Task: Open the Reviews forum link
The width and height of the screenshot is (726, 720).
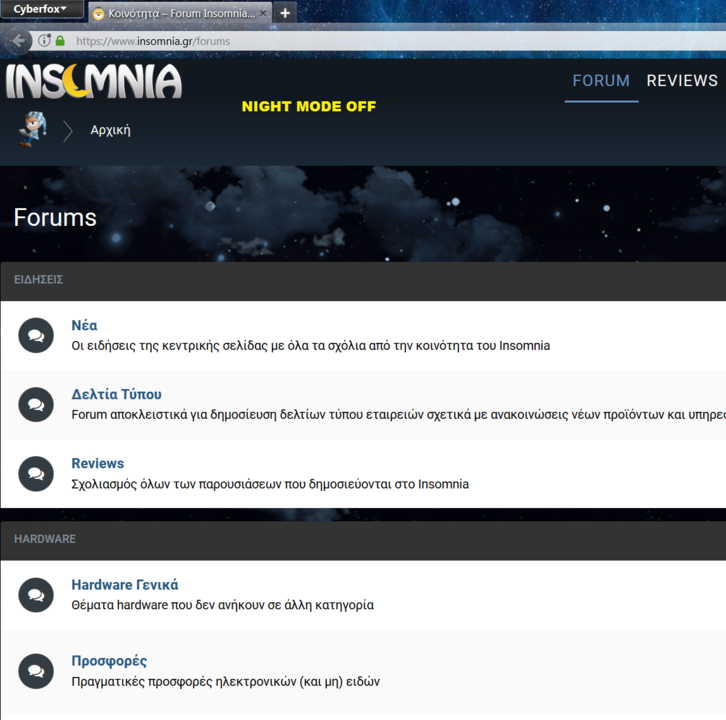Action: point(98,463)
